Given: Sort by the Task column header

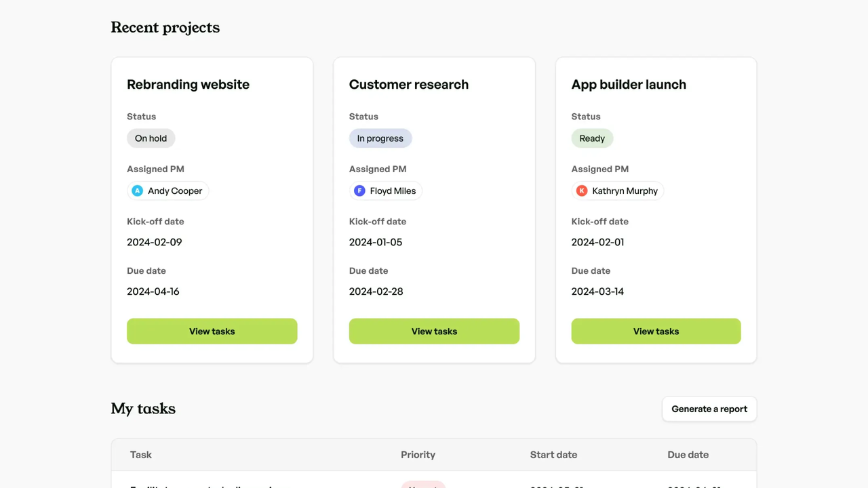Looking at the screenshot, I should (141, 455).
